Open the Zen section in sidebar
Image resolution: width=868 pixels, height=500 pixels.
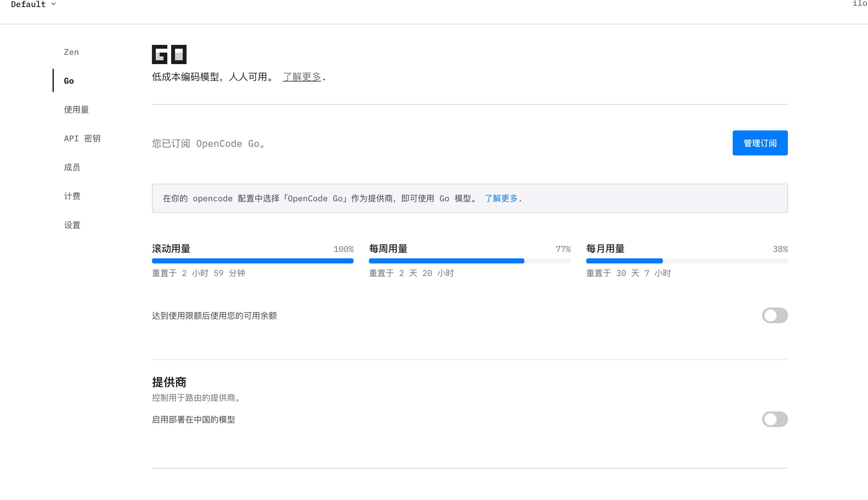pos(71,52)
